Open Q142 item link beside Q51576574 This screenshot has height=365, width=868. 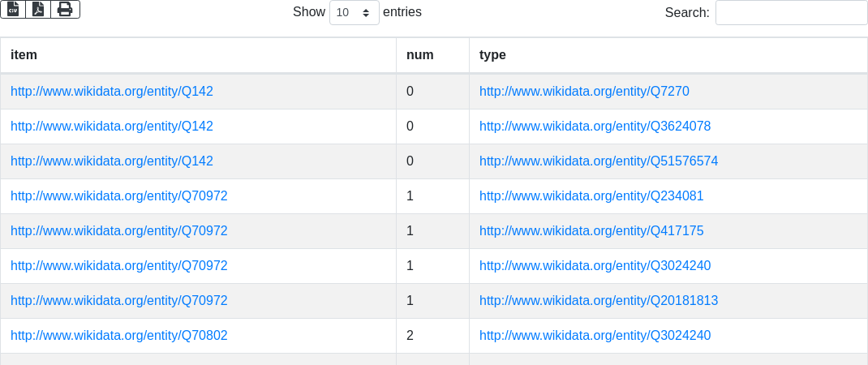click(x=112, y=161)
